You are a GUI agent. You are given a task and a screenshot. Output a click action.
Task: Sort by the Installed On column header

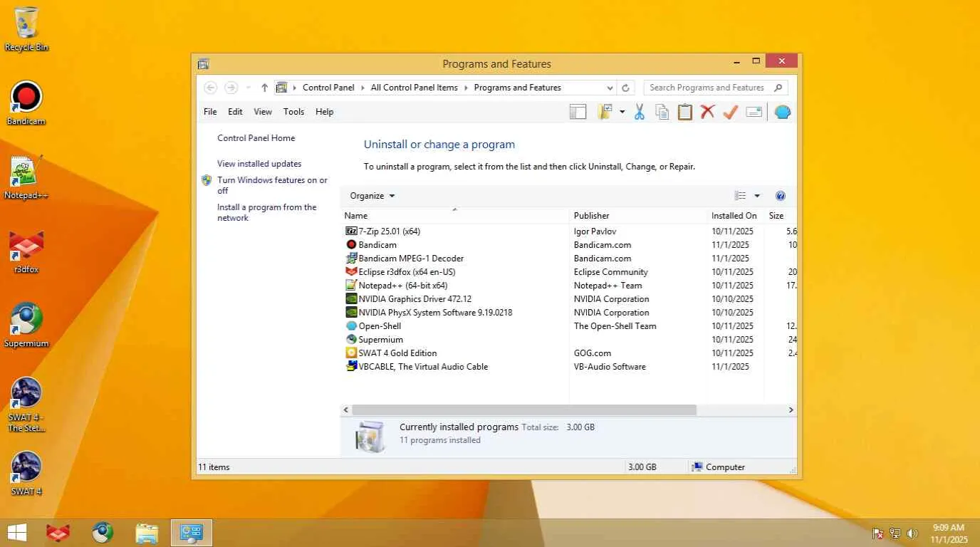(x=735, y=216)
